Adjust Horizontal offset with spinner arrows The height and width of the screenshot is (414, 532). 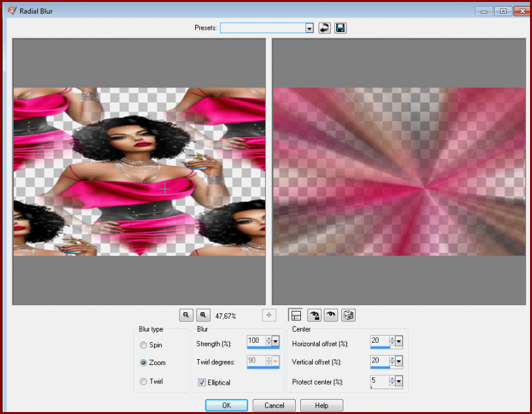pos(392,341)
